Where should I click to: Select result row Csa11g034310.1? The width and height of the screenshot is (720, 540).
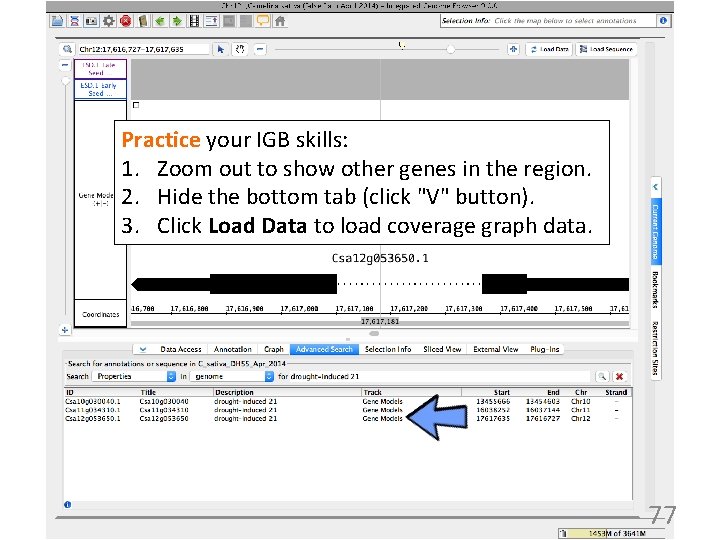click(348, 410)
